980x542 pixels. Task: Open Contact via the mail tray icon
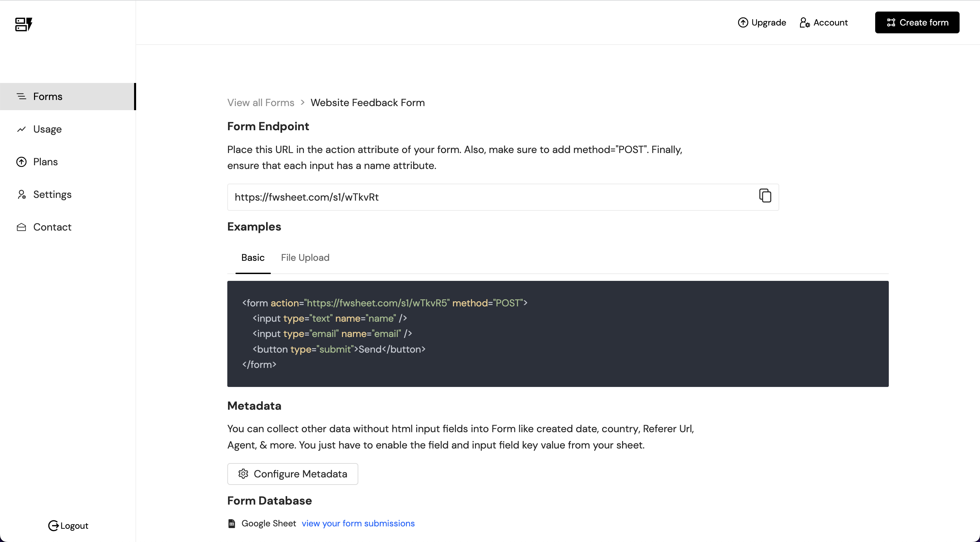21,227
